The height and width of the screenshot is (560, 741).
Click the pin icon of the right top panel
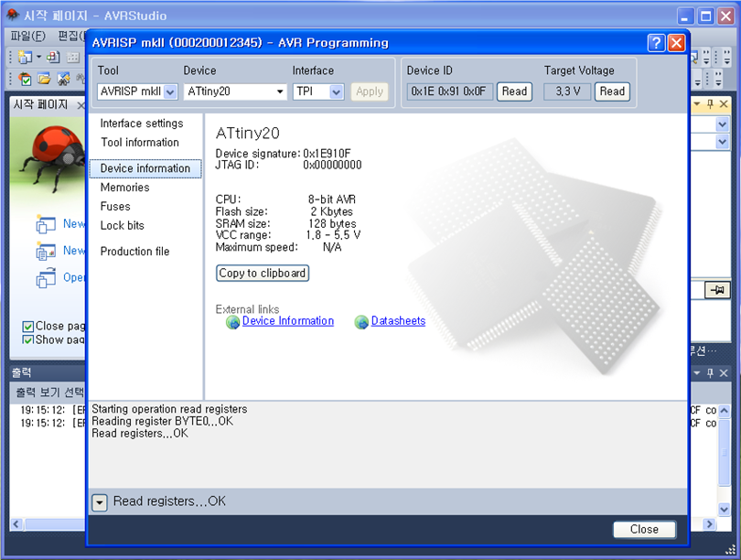710,104
